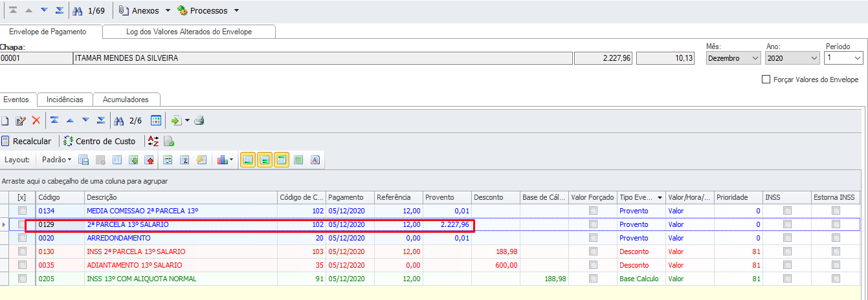Click the binoculars search icon beside 2/6

coord(119,120)
